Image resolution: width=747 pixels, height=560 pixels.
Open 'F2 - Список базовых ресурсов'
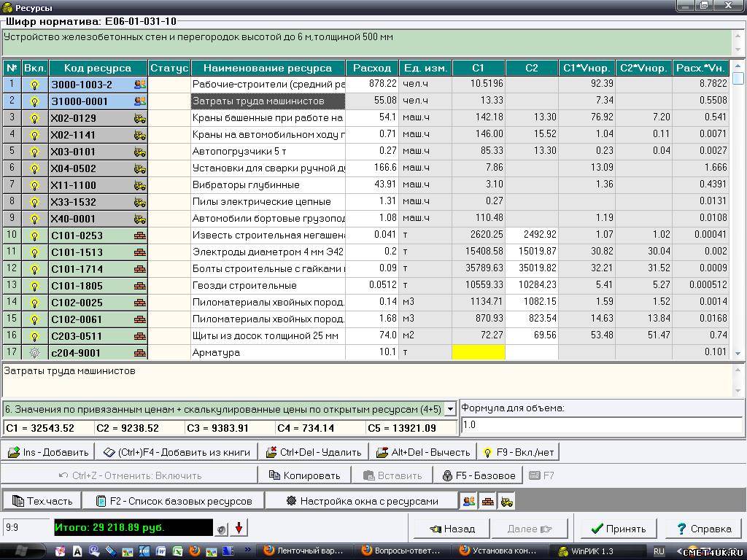coord(173,501)
